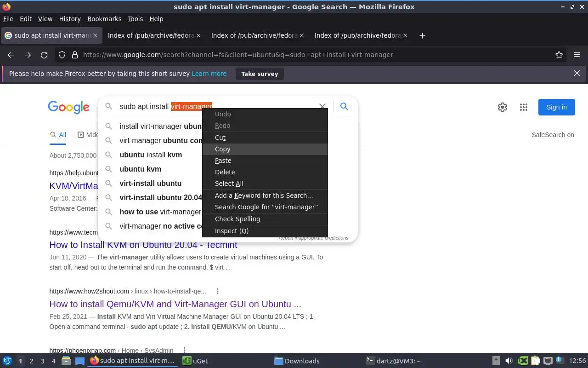Follow the Learn more survey link
588x368 pixels.
pos(209,74)
